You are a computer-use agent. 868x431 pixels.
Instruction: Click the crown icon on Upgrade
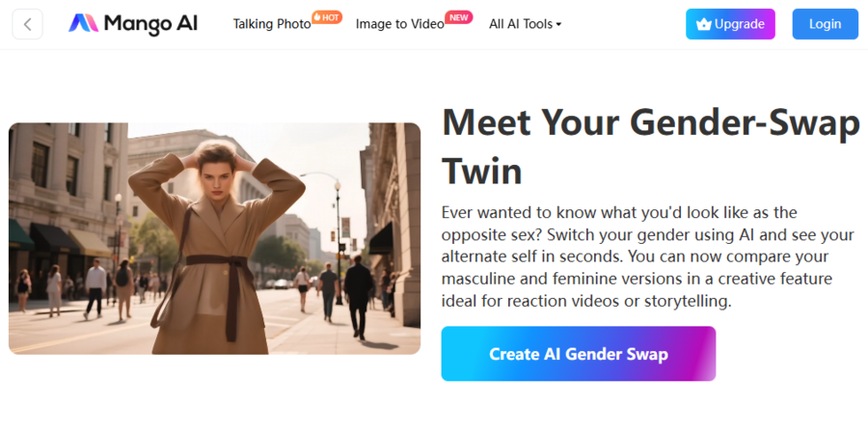(x=704, y=24)
